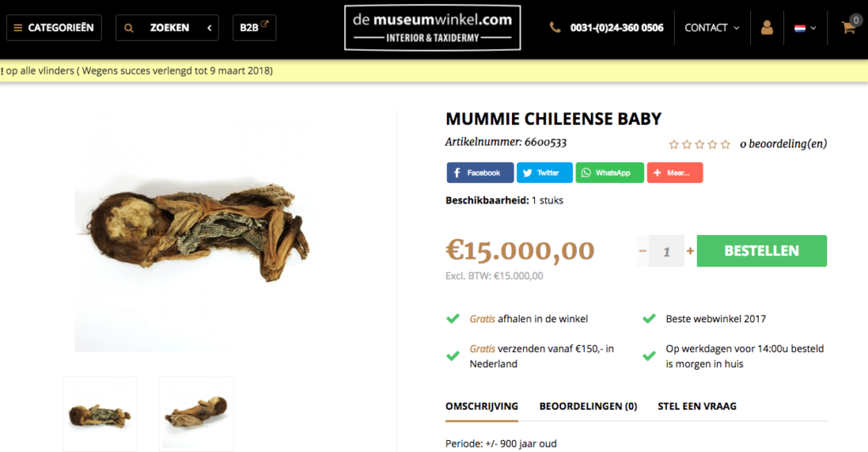Decrease quantity with the minus button
This screenshot has height=452, width=868.
pyautogui.click(x=643, y=251)
